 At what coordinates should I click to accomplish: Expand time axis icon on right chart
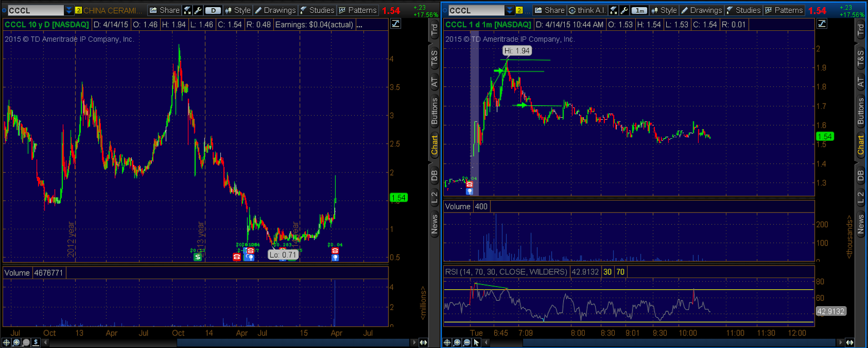point(850,342)
